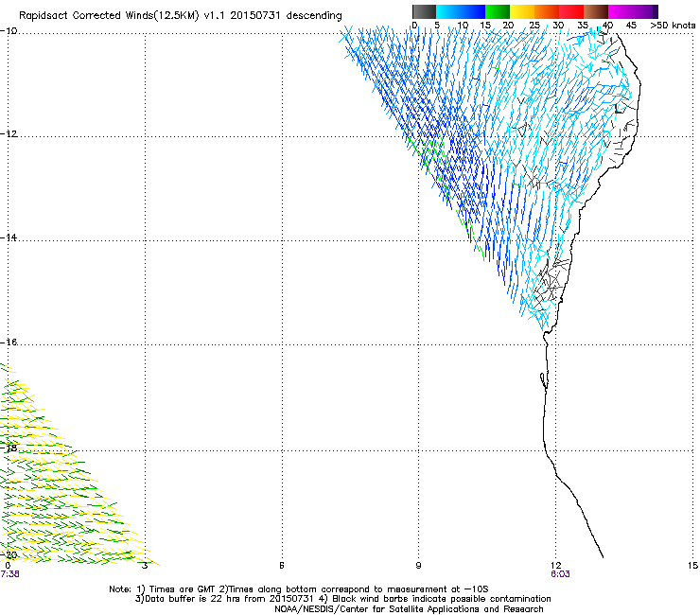700x615 pixels.
Task: Click the red 30-35 knots color band
Action: 571,11
